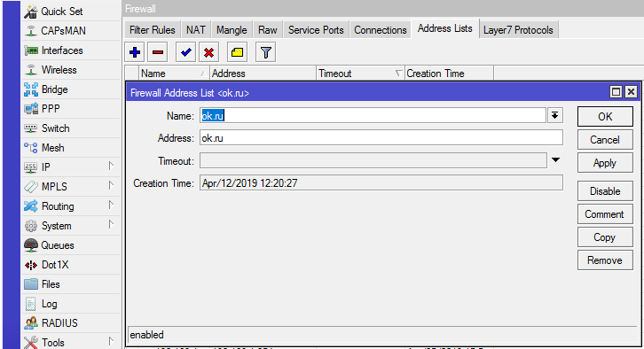Image resolution: width=644 pixels, height=349 pixels.
Task: Click the Address input field
Action: point(381,138)
